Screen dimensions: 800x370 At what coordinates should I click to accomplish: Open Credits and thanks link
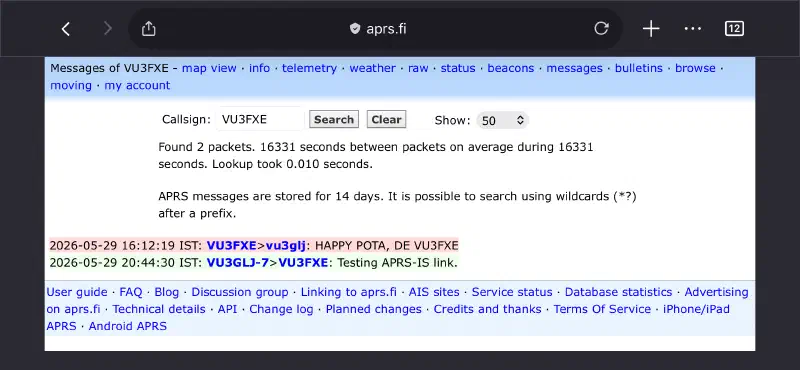coord(487,309)
